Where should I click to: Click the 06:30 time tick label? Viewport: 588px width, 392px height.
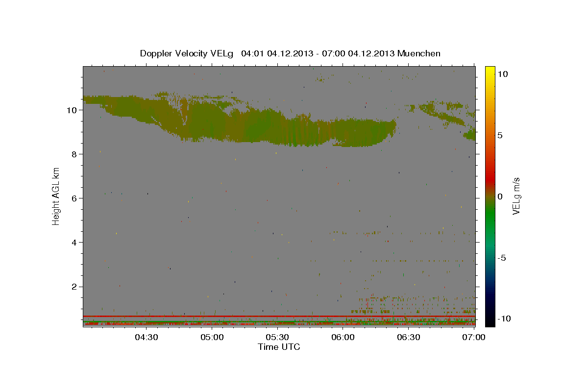pos(408,337)
